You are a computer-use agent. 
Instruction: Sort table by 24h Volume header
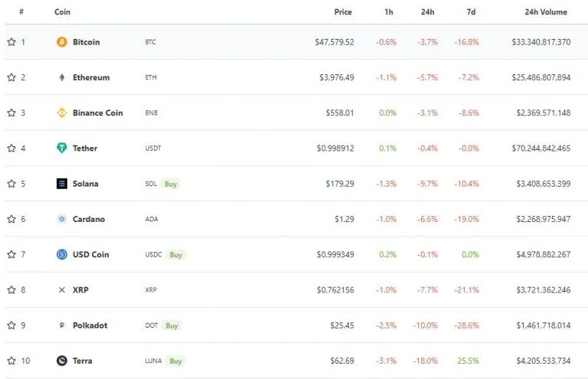tap(546, 12)
